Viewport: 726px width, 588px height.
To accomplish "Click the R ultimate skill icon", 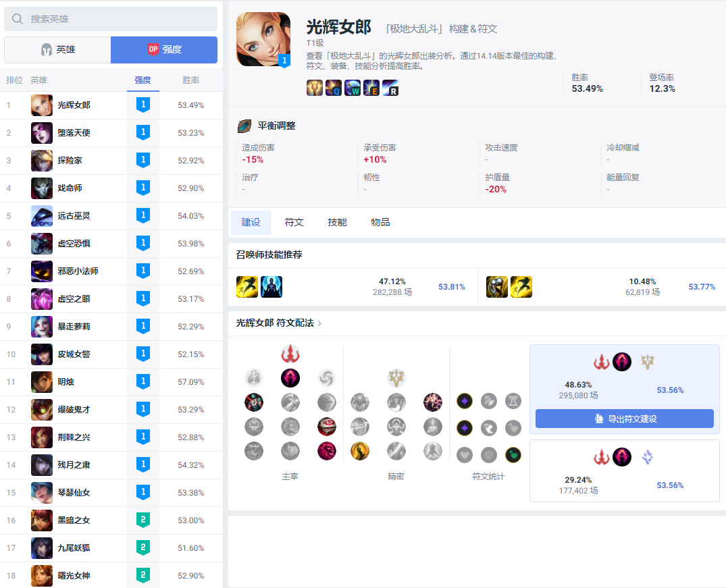I will tap(390, 88).
